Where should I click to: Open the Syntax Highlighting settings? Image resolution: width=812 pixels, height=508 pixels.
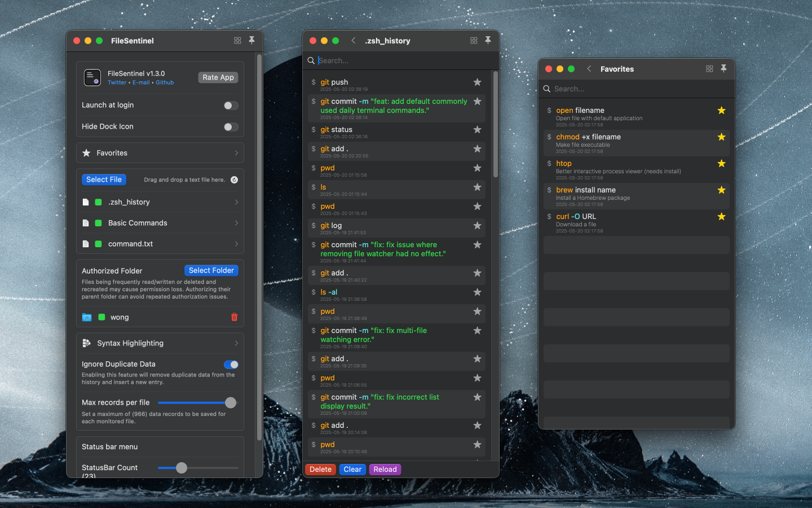point(160,343)
